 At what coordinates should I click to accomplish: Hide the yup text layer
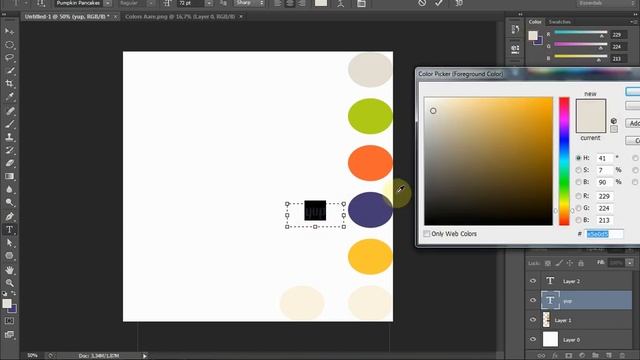pos(533,300)
